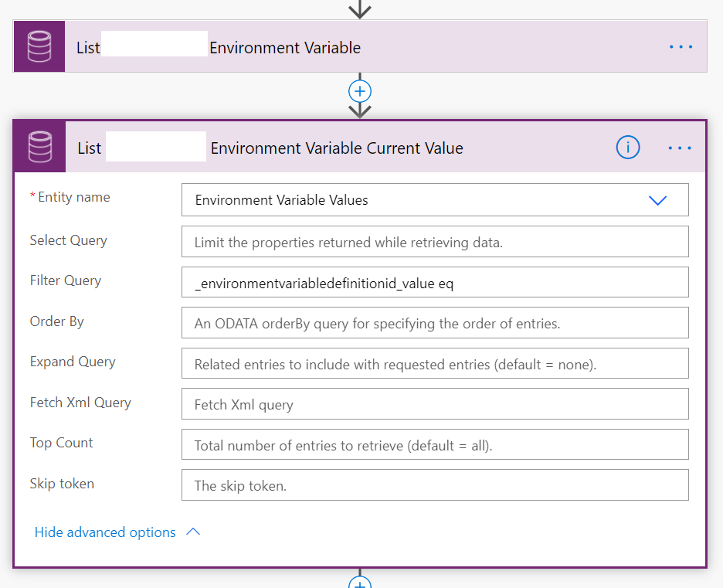This screenshot has height=588, width=723.
Task: Click the Skip token label
Action: [62, 484]
